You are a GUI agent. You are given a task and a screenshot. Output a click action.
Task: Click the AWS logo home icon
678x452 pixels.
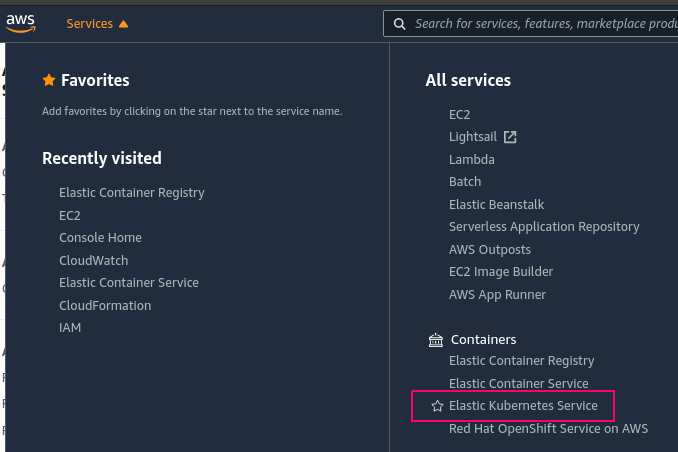pos(20,23)
